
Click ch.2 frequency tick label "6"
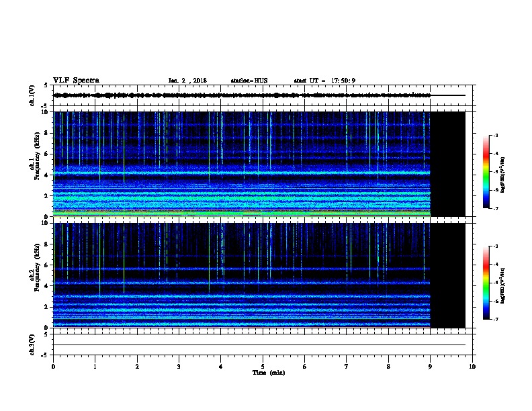pos(46,265)
